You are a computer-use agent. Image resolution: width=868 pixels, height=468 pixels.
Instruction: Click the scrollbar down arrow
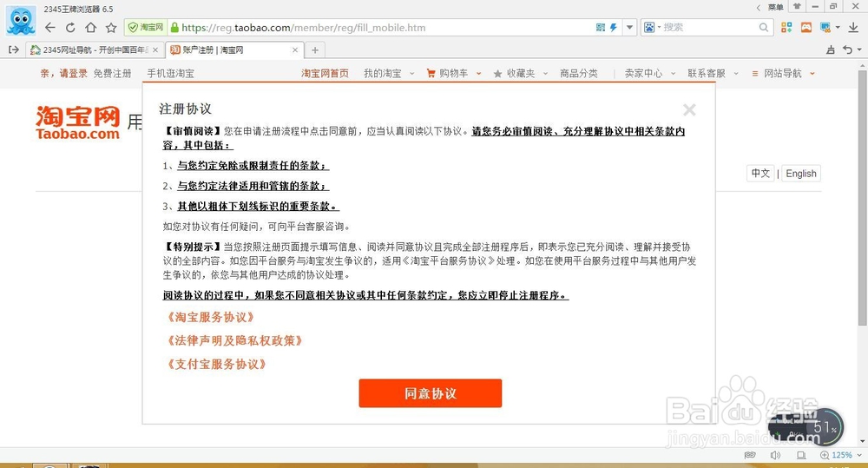[862, 441]
